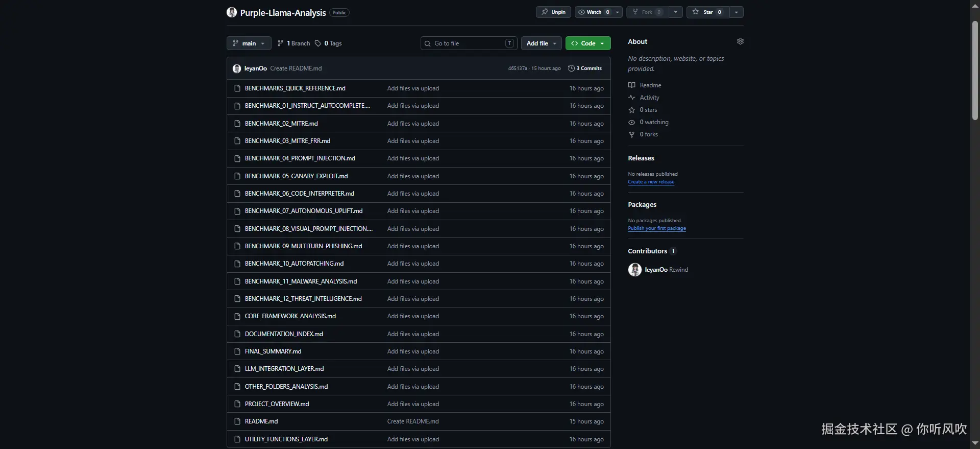
Task: Click the file icon for PROJECT_OVERVIEW.md
Action: coord(237,404)
